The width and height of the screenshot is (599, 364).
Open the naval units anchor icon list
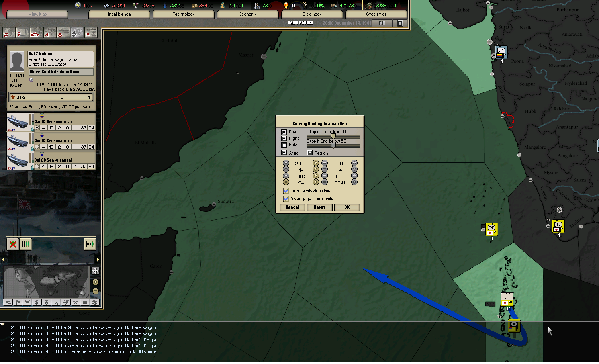63,33
